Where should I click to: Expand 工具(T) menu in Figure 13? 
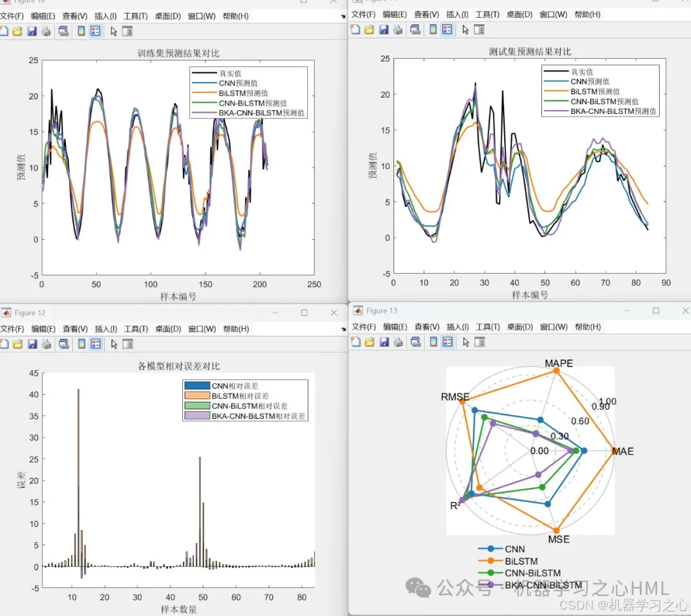487,327
